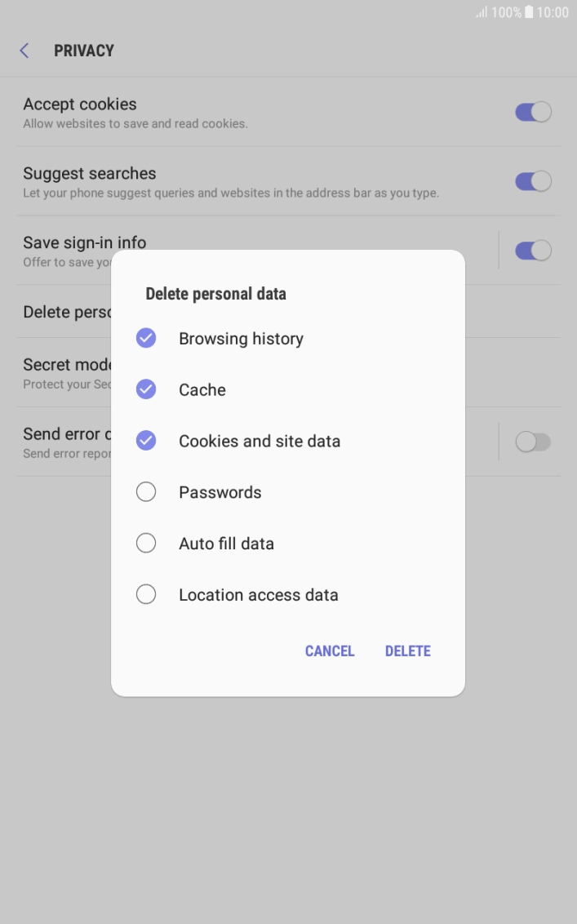Click the back arrow beside PRIVACY
Screen dimensions: 577x924
tap(24, 50)
